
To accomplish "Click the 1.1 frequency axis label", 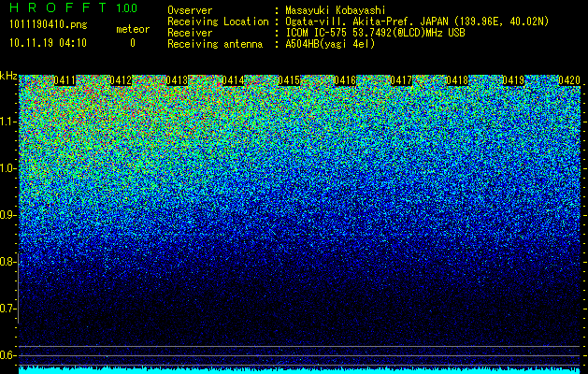I will [7, 122].
